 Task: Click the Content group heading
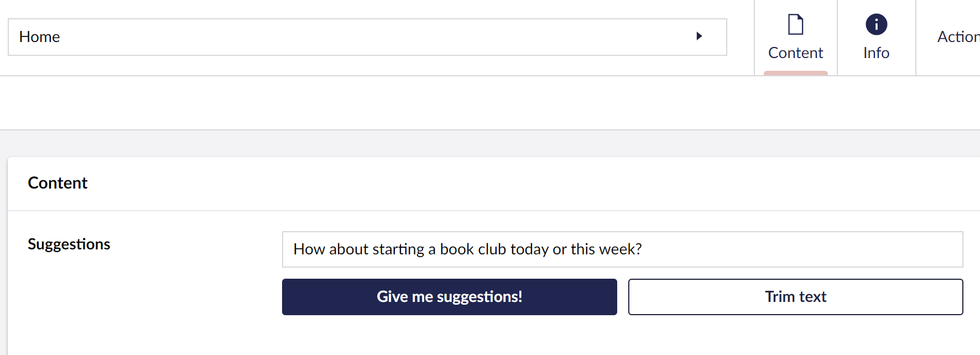(58, 183)
